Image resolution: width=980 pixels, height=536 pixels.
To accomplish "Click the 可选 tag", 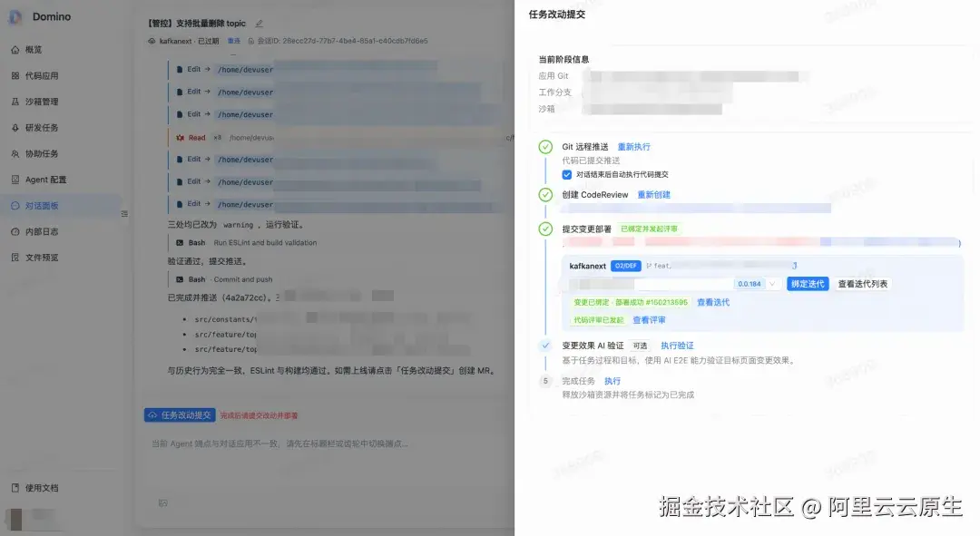I will [640, 346].
